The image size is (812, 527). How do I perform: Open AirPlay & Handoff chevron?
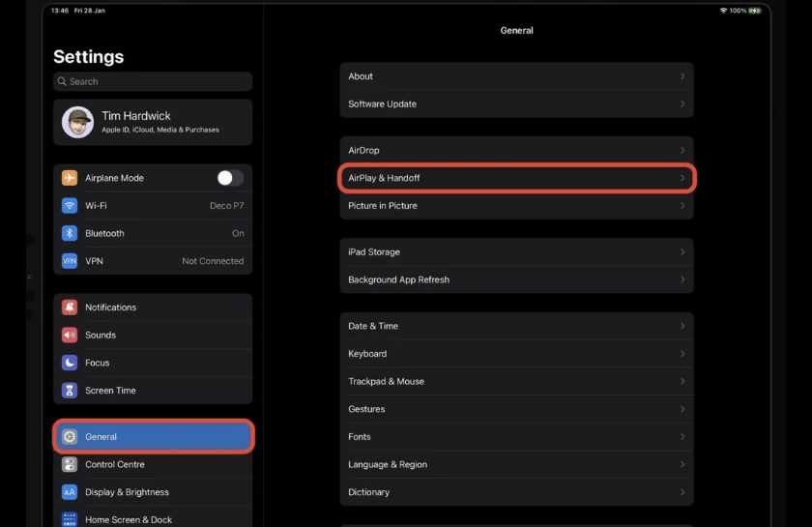[x=682, y=178]
